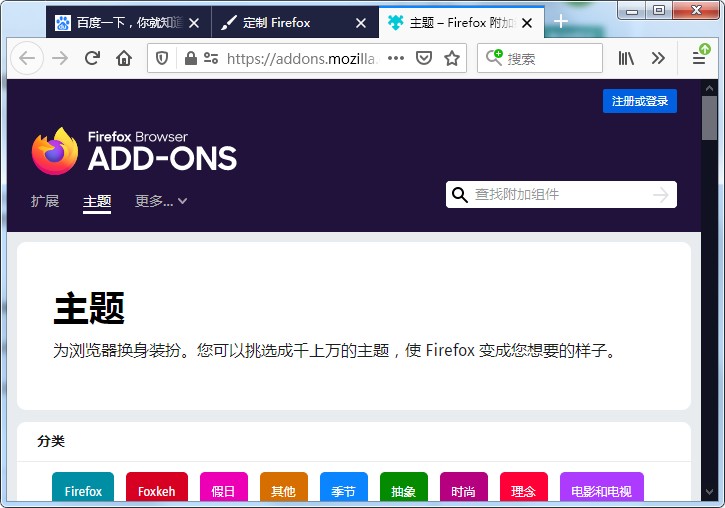Click the vertical scrollbar thumb
The width and height of the screenshot is (725, 508).
pos(709,118)
